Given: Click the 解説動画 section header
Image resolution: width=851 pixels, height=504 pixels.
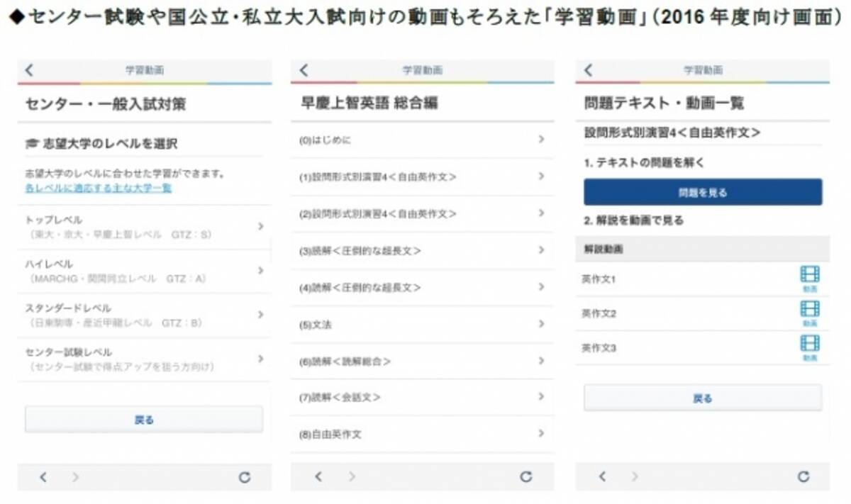Looking at the screenshot, I should click(703, 250).
